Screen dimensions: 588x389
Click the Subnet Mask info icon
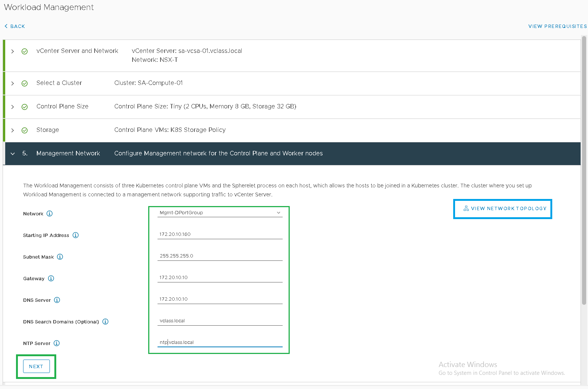click(x=60, y=257)
